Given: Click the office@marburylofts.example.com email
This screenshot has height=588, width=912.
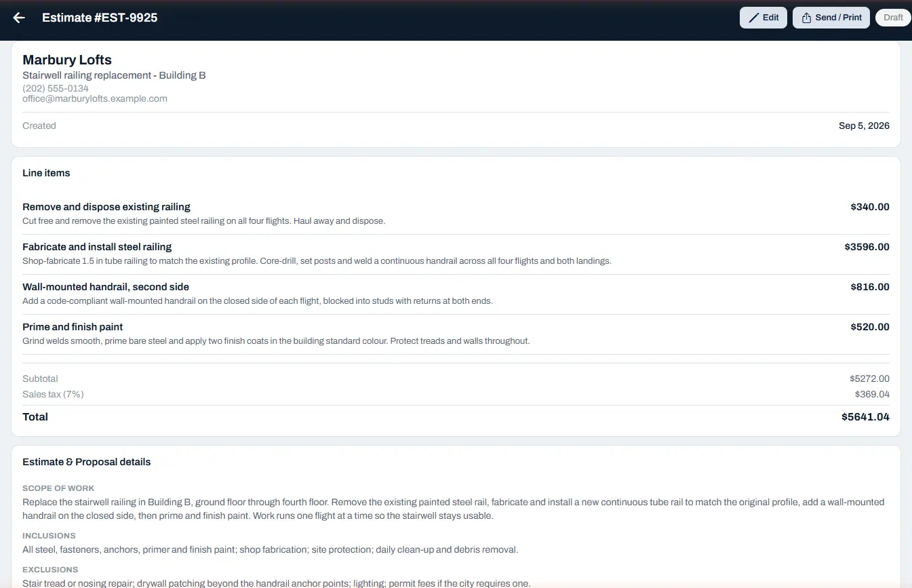Looking at the screenshot, I should 95,98.
